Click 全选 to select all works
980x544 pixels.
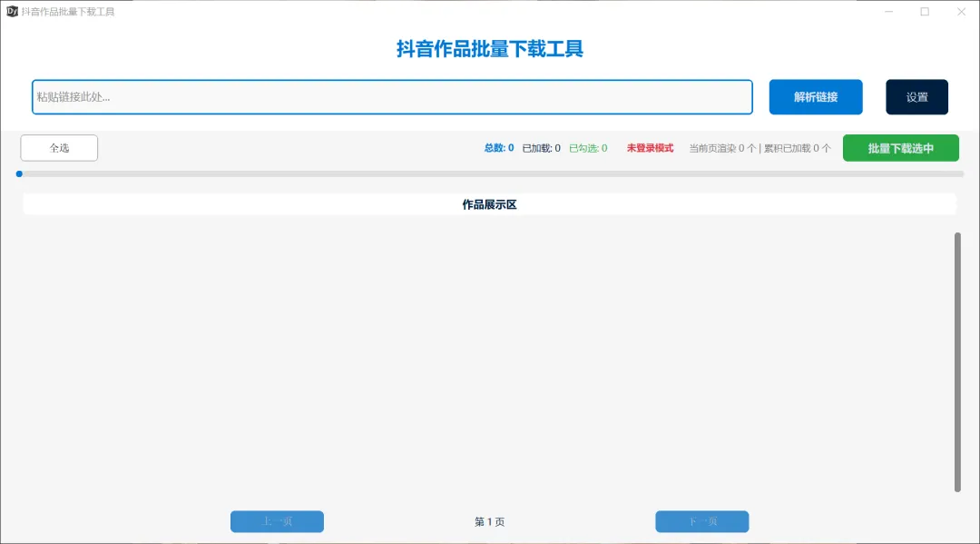point(59,148)
